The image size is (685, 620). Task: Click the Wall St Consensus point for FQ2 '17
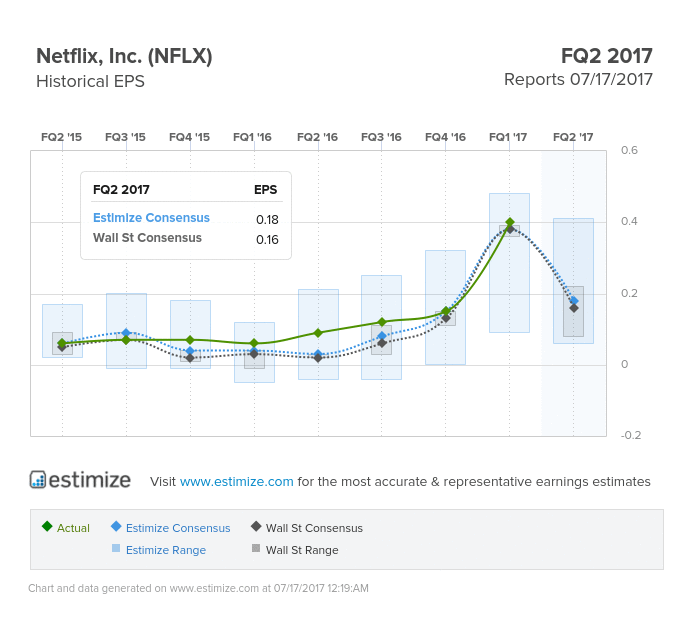pos(574,308)
